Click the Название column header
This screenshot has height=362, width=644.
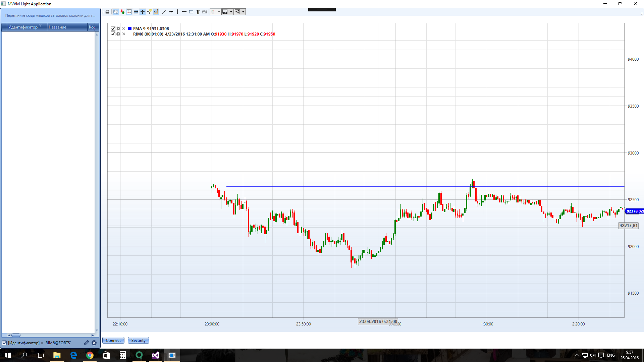pyautogui.click(x=57, y=27)
